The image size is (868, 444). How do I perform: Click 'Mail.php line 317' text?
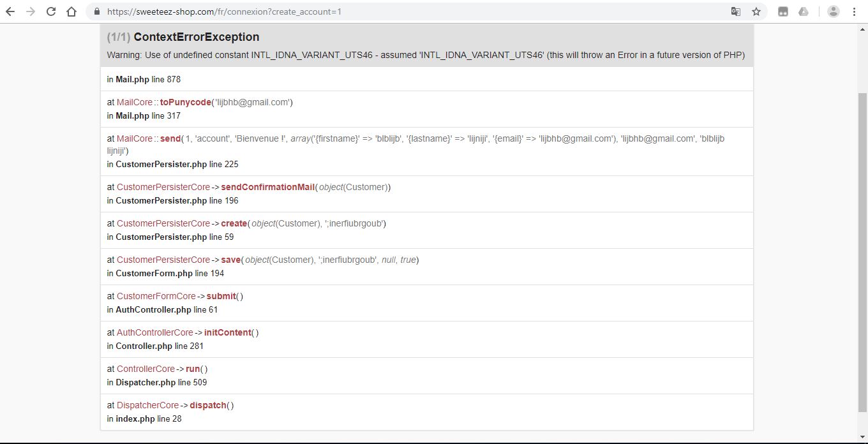point(148,115)
